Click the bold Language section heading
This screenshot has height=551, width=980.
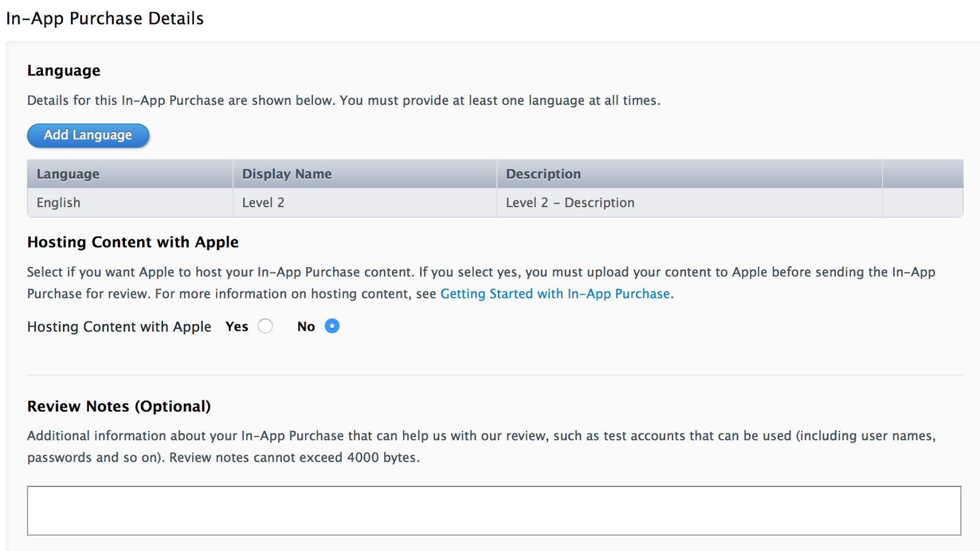tap(64, 70)
